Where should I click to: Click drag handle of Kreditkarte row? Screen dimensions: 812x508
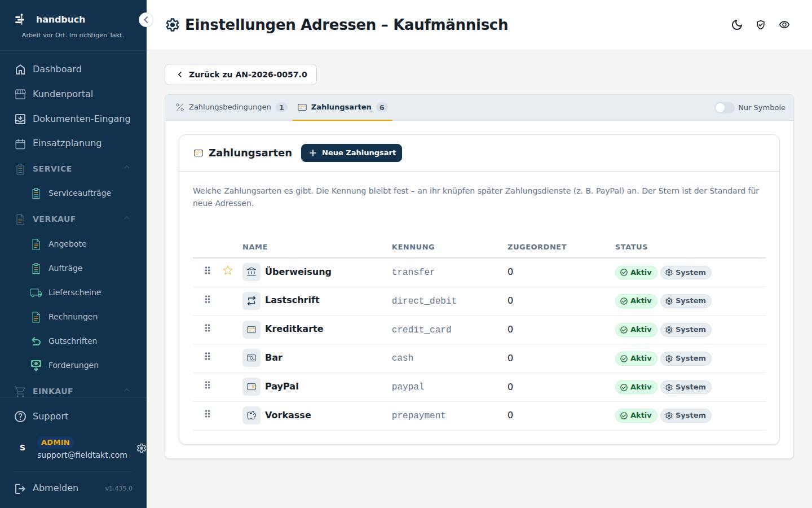tap(208, 329)
